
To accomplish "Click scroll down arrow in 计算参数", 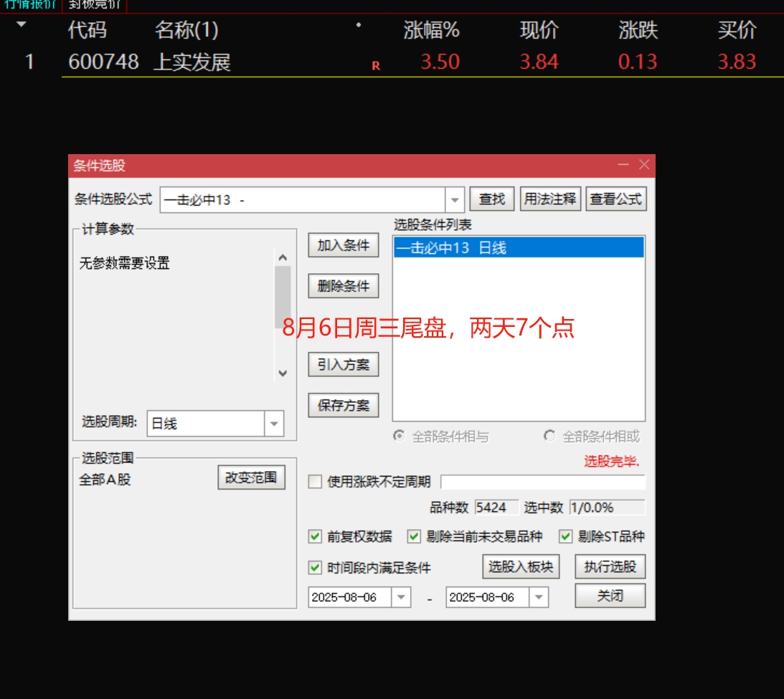I will coord(283,374).
